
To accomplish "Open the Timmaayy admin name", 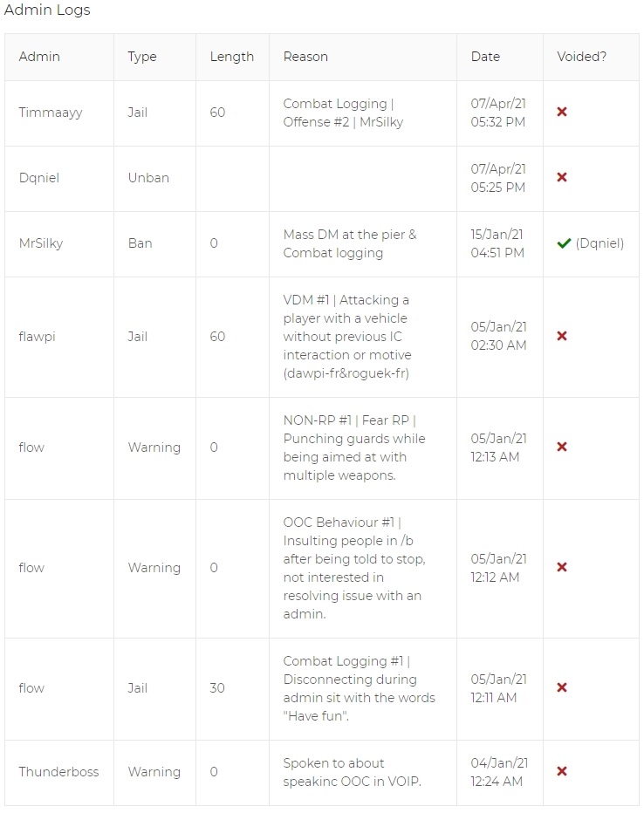I will click(x=51, y=113).
